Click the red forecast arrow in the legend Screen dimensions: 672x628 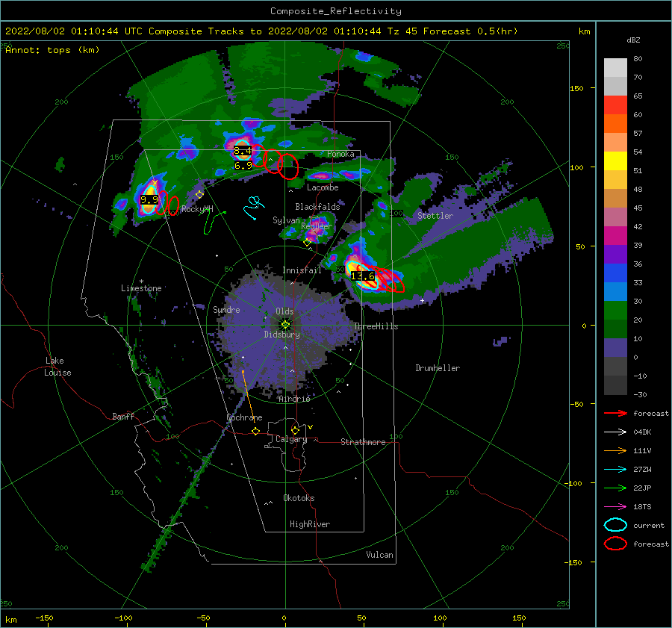615,413
